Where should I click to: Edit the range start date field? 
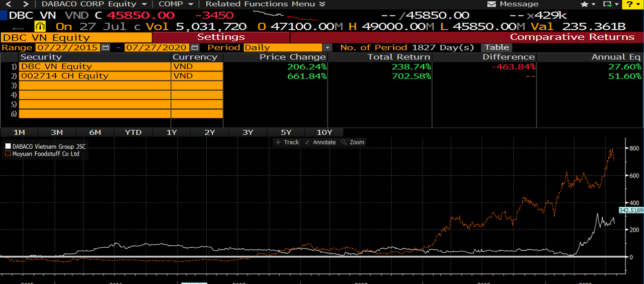pyautogui.click(x=67, y=47)
